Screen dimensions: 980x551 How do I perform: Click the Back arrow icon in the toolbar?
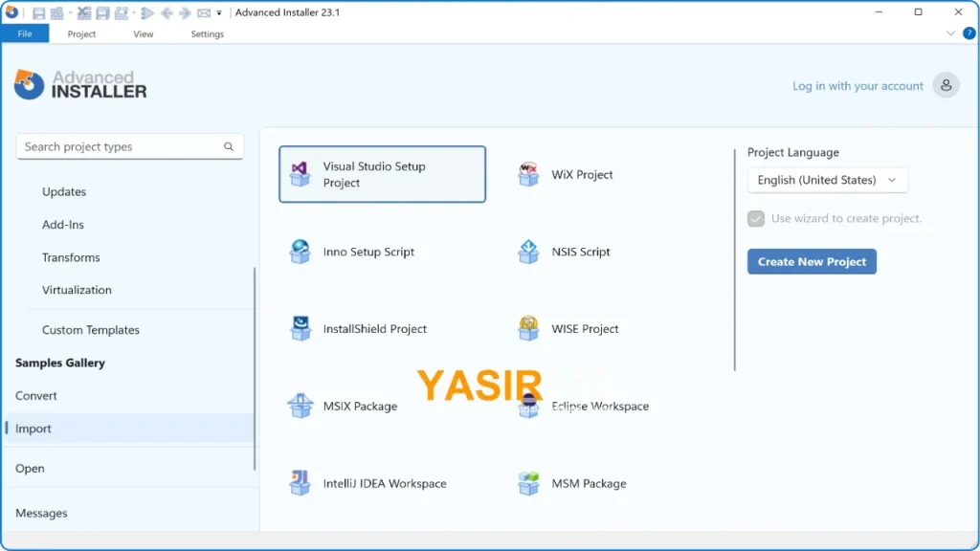tap(167, 12)
